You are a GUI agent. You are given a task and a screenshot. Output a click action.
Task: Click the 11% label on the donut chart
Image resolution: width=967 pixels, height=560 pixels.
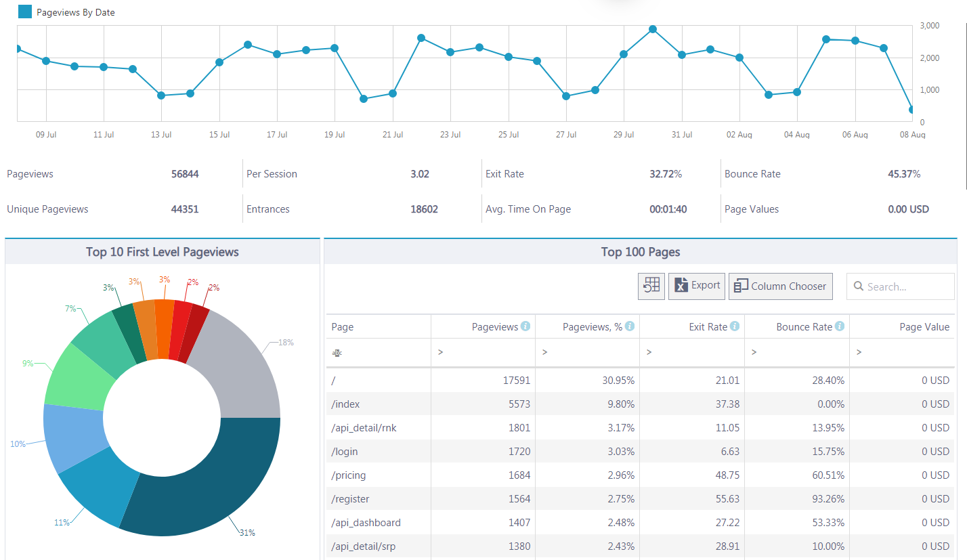pyautogui.click(x=62, y=523)
